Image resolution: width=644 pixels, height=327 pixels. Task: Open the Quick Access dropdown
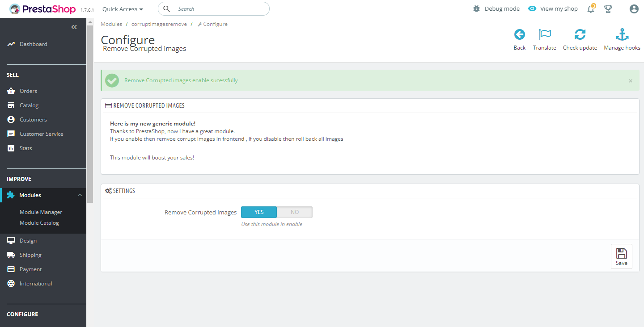[123, 9]
